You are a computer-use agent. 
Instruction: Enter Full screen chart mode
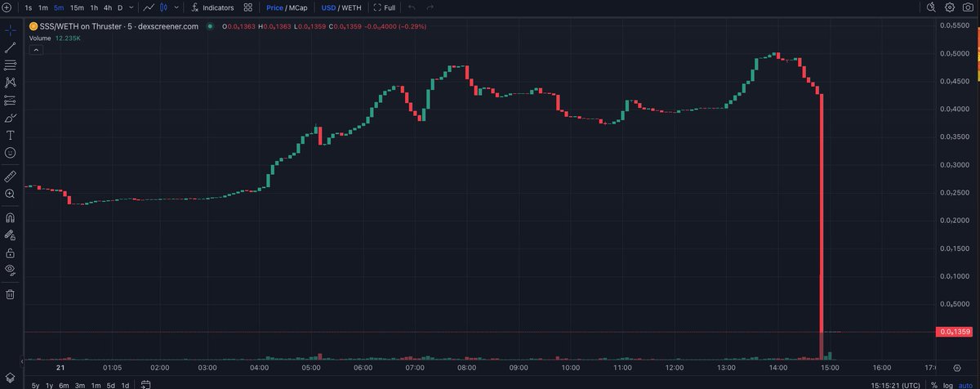pos(385,7)
